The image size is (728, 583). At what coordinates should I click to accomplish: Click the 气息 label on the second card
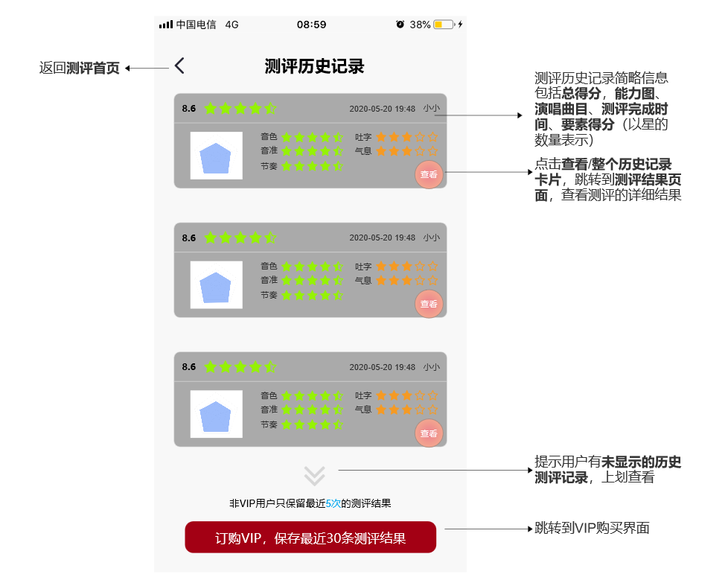pyautogui.click(x=363, y=281)
